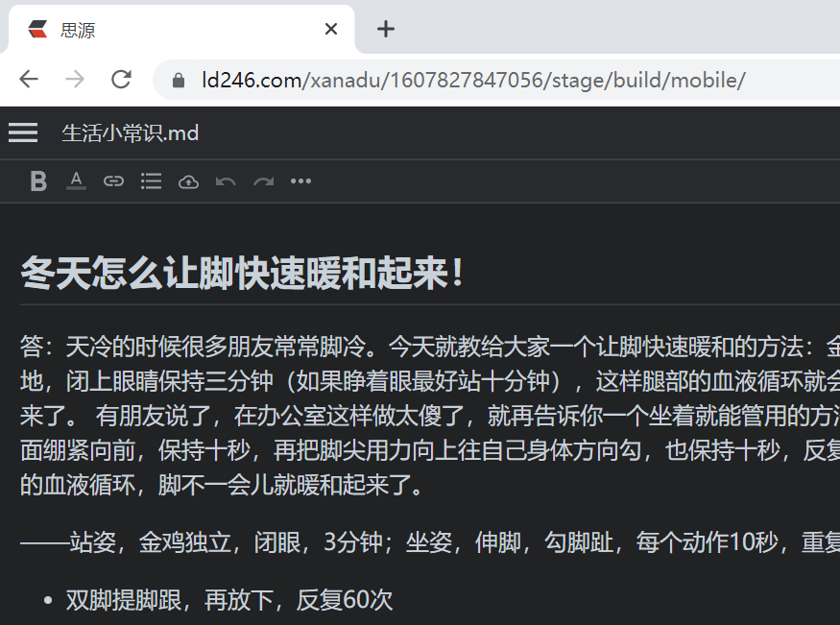This screenshot has width=840, height=625.
Task: Apply a bullet list with the list icon
Action: click(x=151, y=180)
